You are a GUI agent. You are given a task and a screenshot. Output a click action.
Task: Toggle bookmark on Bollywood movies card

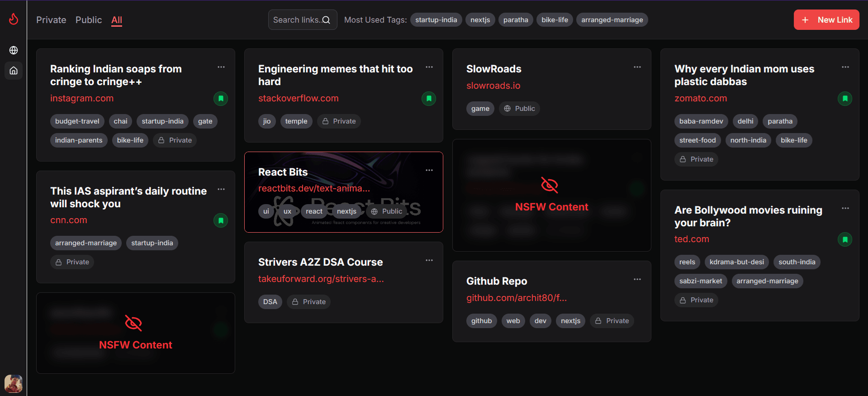(845, 239)
